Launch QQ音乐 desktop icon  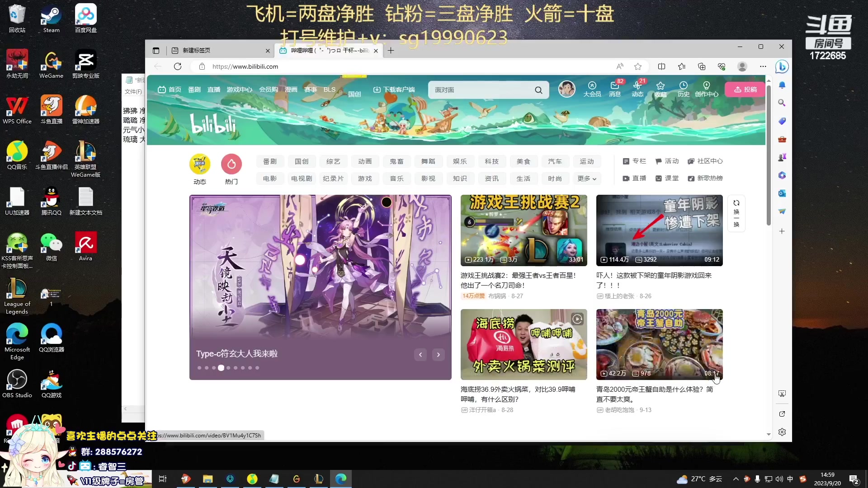17,155
